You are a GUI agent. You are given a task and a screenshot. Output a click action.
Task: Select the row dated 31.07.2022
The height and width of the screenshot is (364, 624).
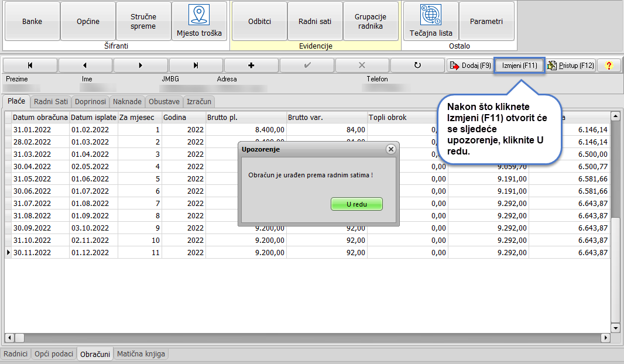point(307,204)
